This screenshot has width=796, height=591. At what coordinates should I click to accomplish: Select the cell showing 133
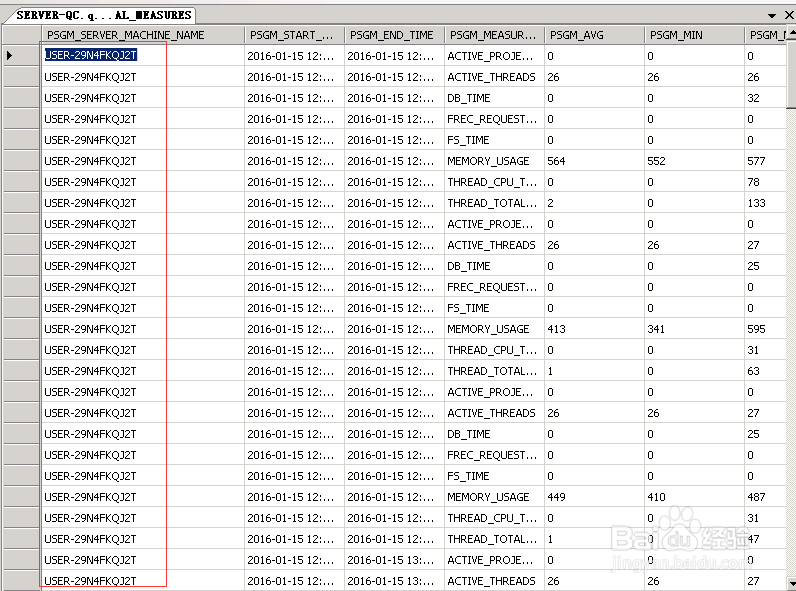766,203
